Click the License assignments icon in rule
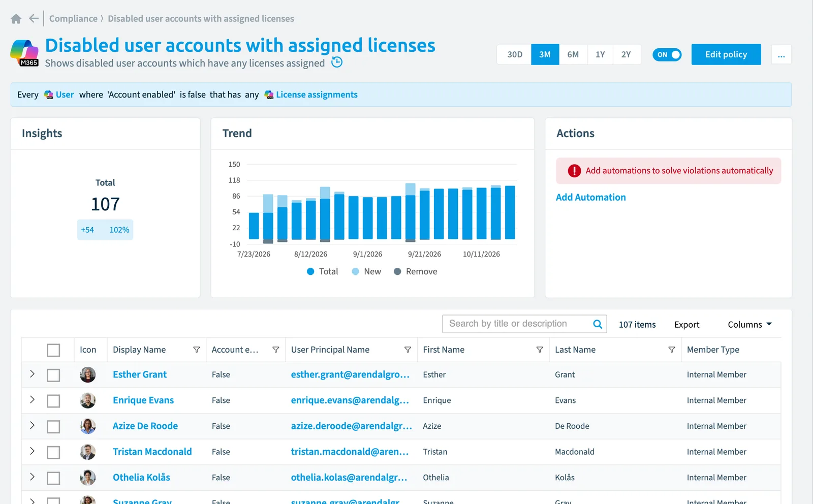 point(269,94)
